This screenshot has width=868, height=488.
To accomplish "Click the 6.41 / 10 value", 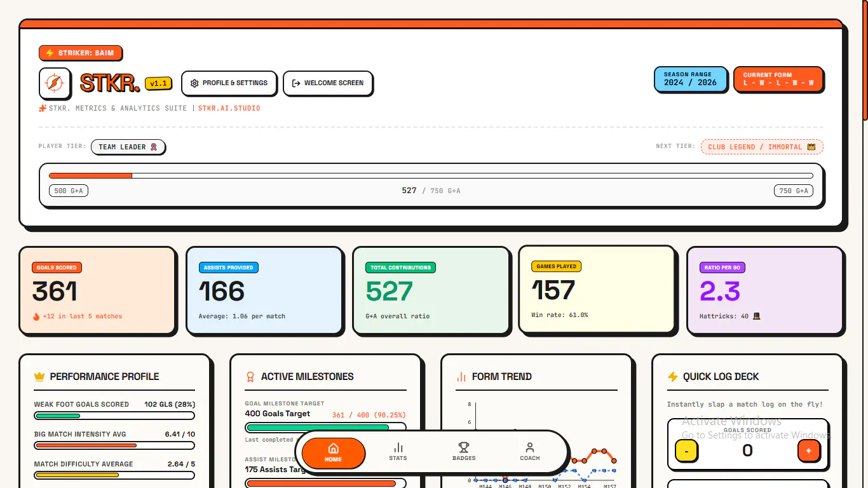I will [x=180, y=434].
